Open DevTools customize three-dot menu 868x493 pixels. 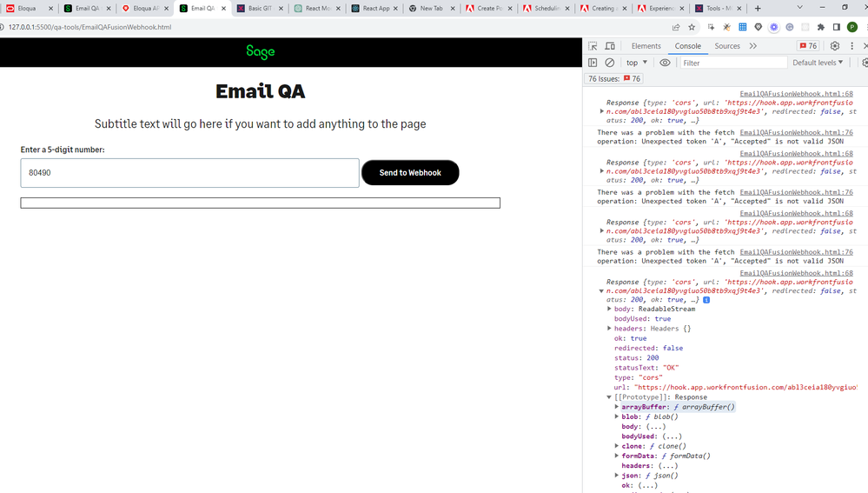pos(852,46)
